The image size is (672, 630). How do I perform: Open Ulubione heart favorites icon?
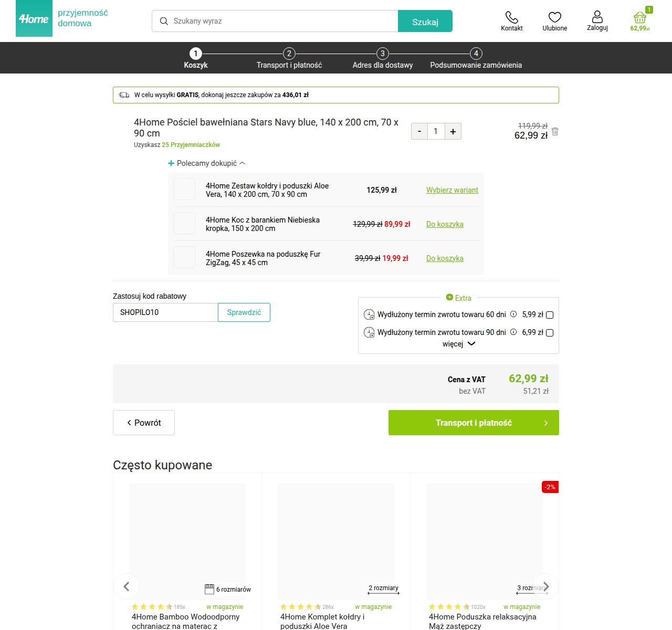point(555,17)
